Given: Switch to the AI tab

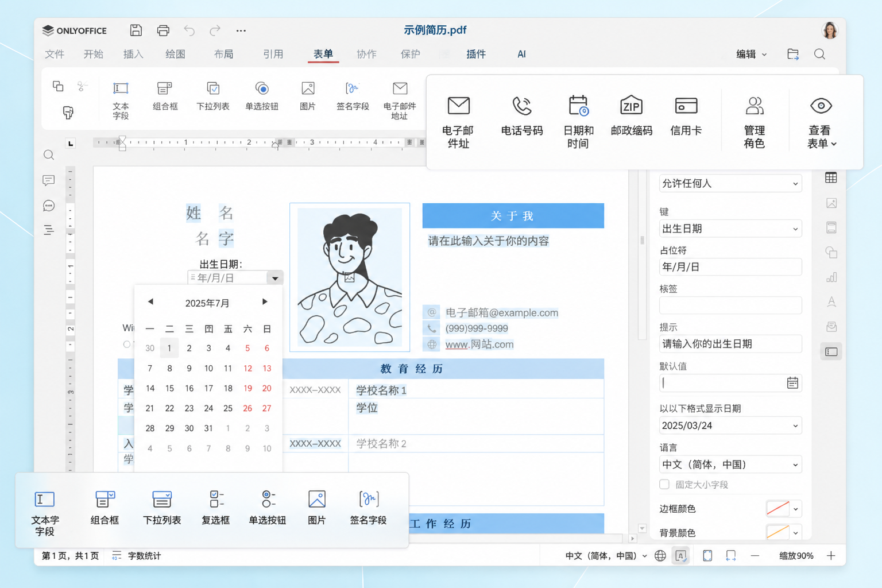Looking at the screenshot, I should tap(521, 54).
